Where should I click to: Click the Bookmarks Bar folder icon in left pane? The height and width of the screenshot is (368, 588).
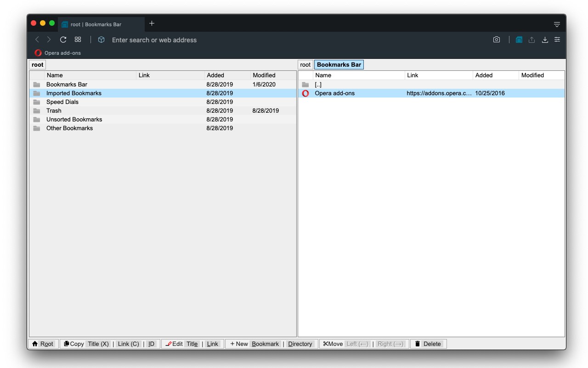(37, 85)
